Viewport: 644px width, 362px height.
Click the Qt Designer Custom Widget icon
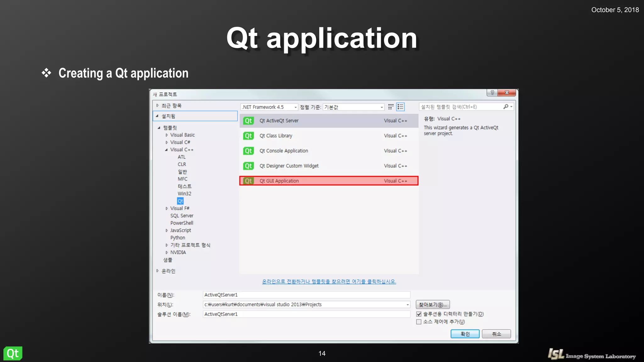point(248,166)
